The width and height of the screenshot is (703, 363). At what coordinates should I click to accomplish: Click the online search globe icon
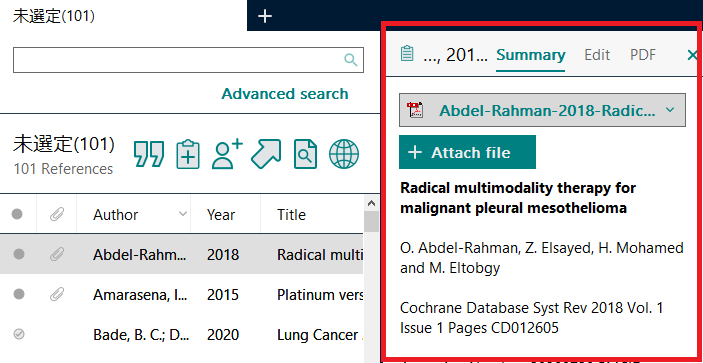click(344, 154)
